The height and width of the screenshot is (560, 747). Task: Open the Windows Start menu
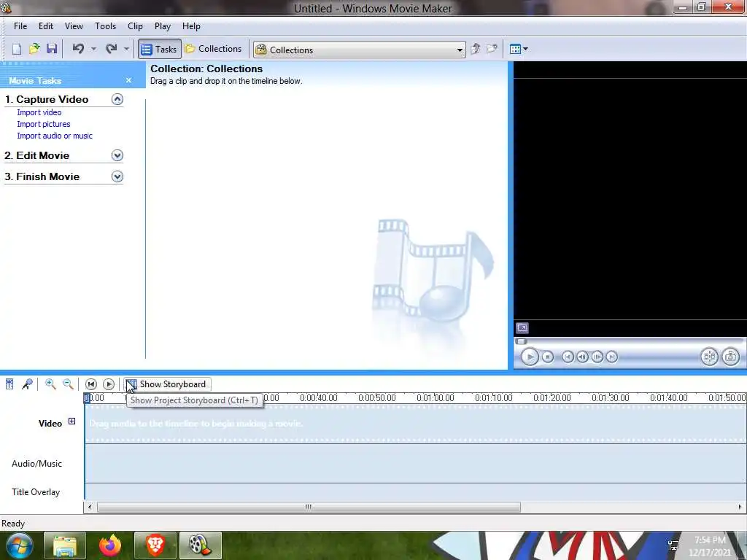coord(19,545)
